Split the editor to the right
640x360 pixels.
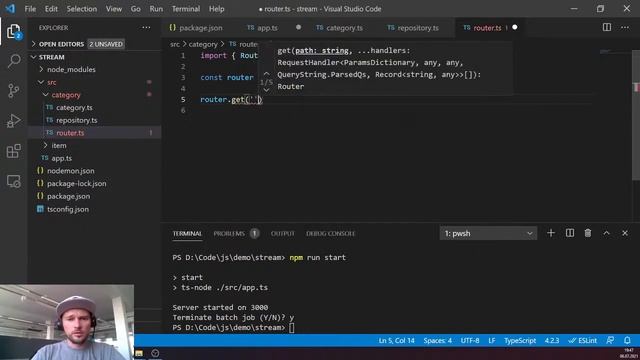[x=607, y=27]
